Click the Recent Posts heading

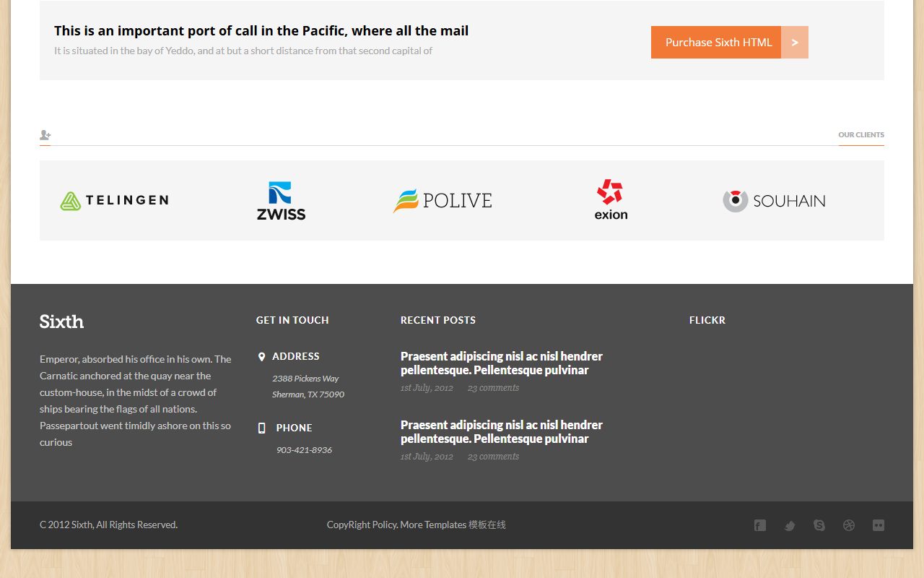pos(438,320)
